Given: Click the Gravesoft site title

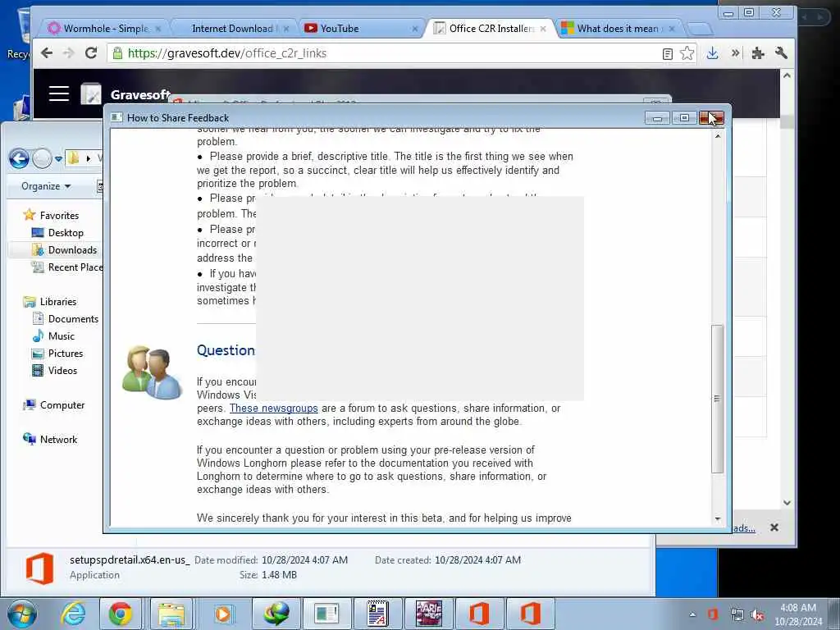Looking at the screenshot, I should coord(140,95).
